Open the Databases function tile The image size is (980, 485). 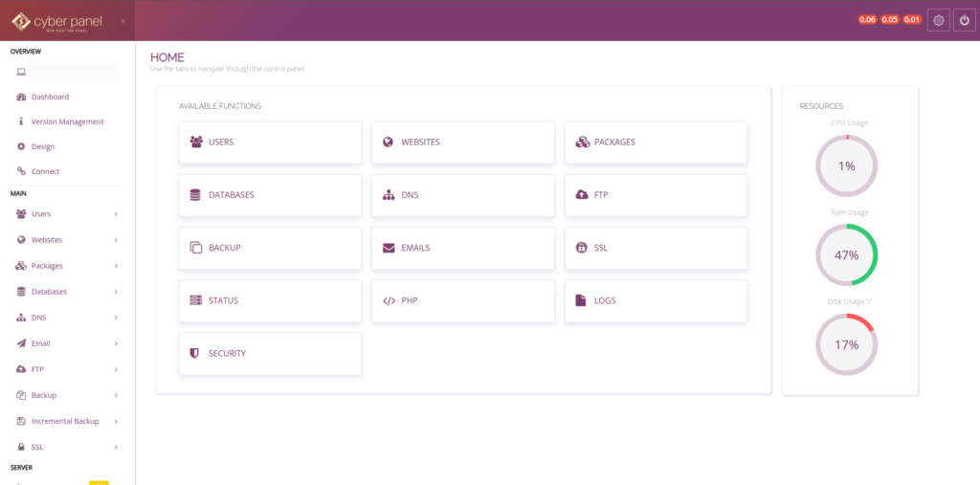(x=270, y=195)
